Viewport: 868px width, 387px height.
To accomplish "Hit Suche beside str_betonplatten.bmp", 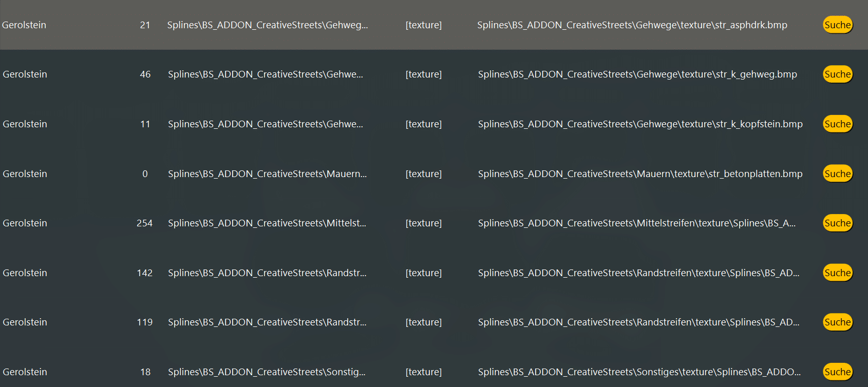I will [837, 173].
